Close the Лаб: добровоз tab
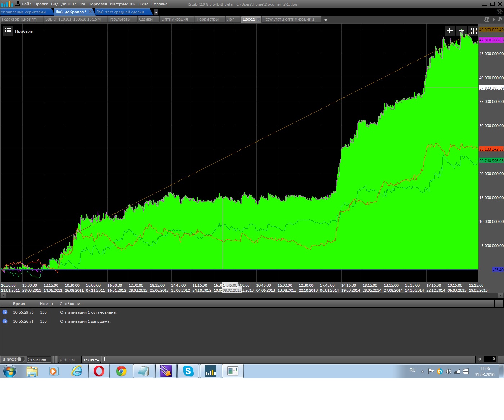 click(90, 12)
